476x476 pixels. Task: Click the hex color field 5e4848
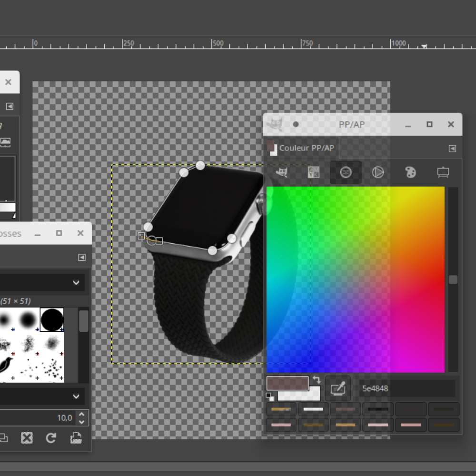(407, 388)
